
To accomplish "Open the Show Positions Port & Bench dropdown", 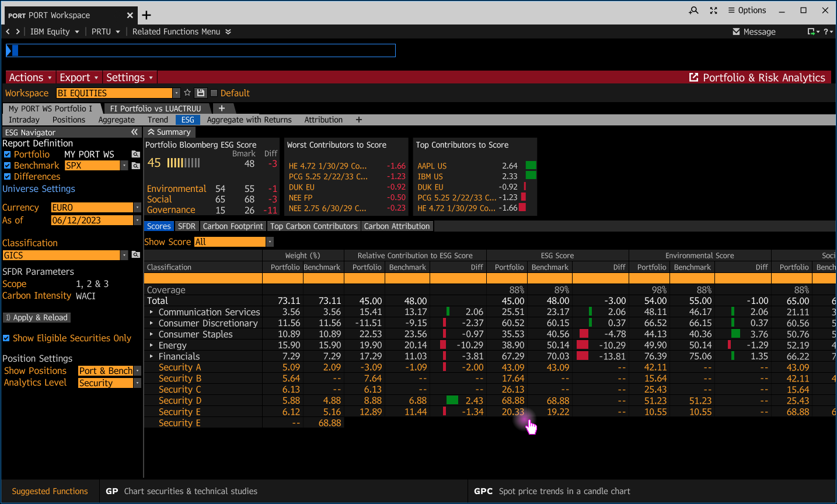I will (137, 371).
